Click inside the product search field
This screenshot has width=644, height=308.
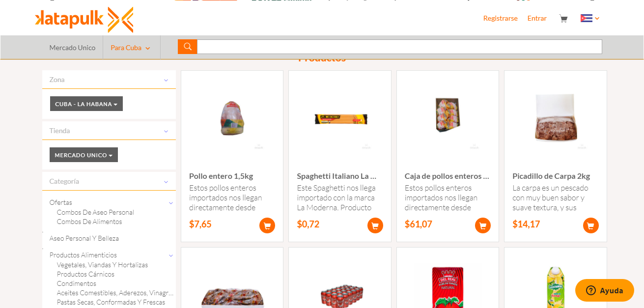(399, 47)
